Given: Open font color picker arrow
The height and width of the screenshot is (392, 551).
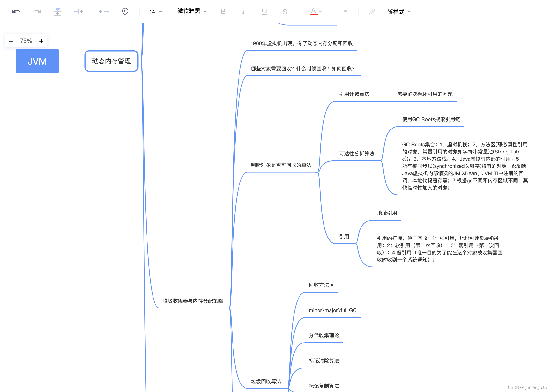Looking at the screenshot, I should tap(320, 12).
